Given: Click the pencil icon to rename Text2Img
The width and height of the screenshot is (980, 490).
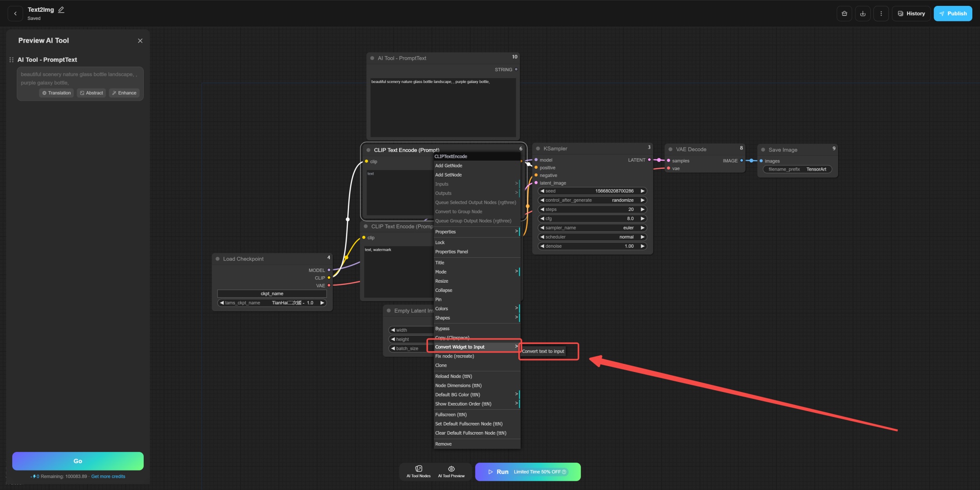Looking at the screenshot, I should coord(61,10).
